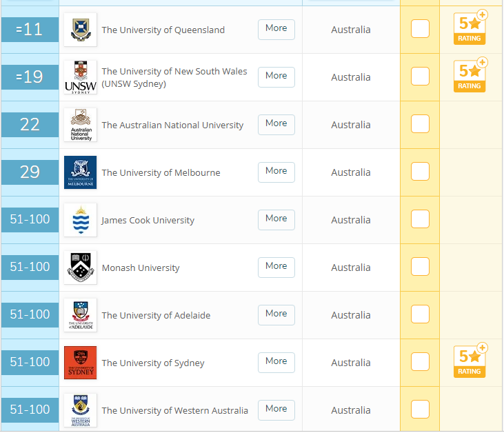Click the University of Sydney 5-star rating badge
Screen dimensions: 504x433
click(x=470, y=361)
